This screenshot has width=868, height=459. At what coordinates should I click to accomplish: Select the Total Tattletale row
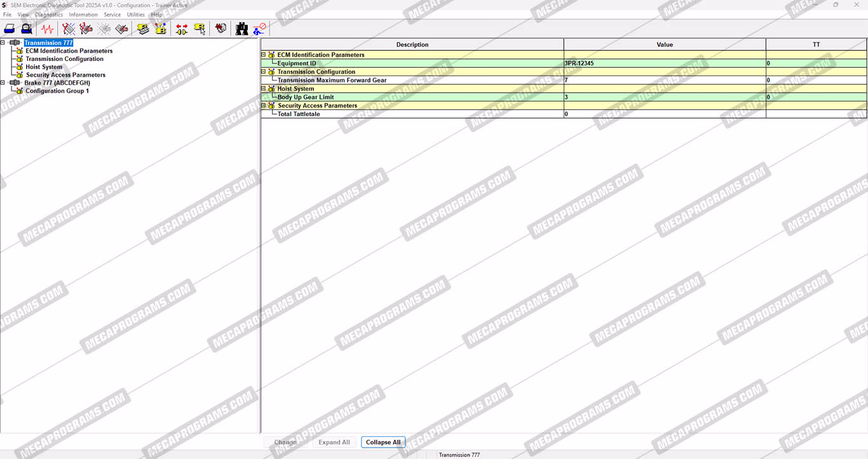(564, 114)
